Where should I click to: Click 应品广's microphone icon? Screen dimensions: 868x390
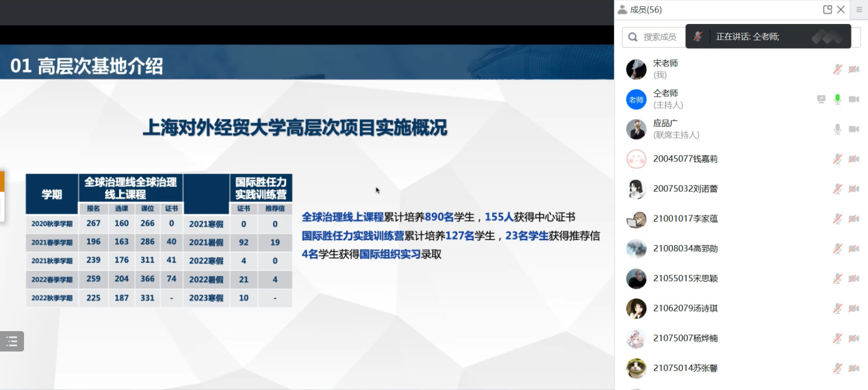click(x=837, y=129)
